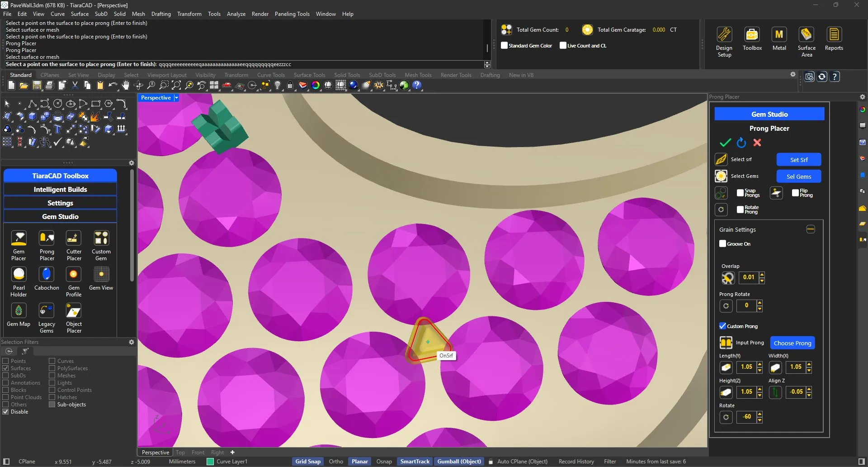The image size is (868, 467).
Task: Uncheck the Custom Prong checkbox
Action: click(722, 326)
